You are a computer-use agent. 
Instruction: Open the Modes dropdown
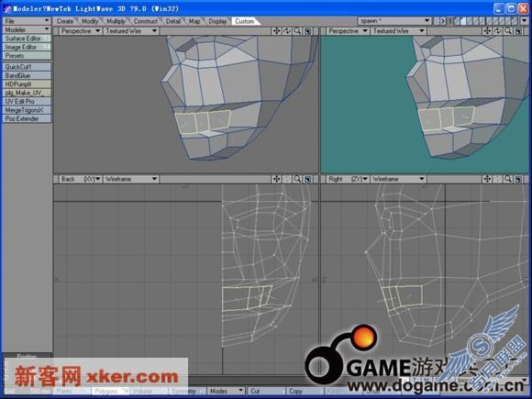(x=226, y=391)
